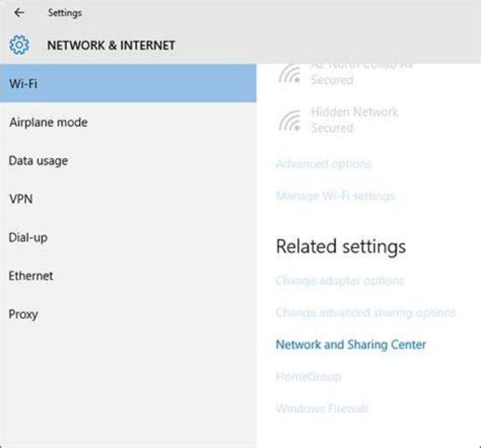Click the back arrow beside Settings

(x=19, y=13)
